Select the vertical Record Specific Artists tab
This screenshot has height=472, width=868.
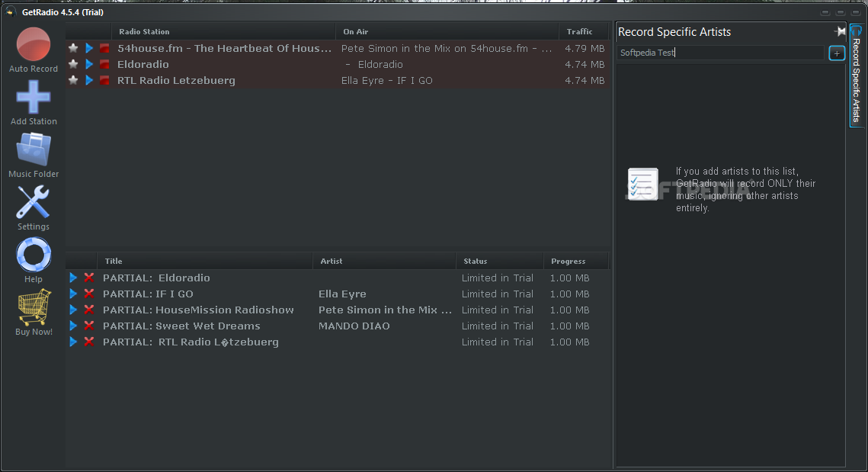[856, 75]
